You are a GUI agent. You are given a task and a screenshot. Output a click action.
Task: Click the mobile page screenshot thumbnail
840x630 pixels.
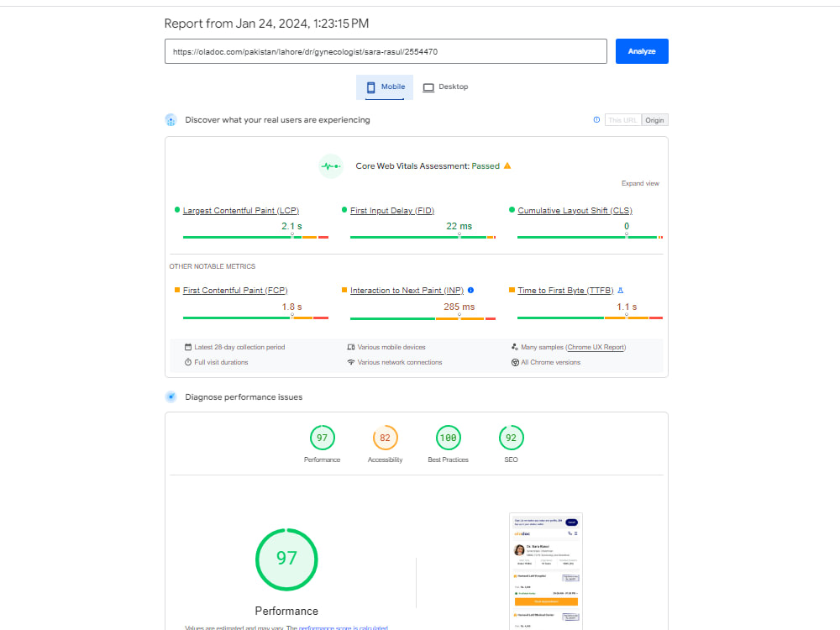click(x=546, y=571)
